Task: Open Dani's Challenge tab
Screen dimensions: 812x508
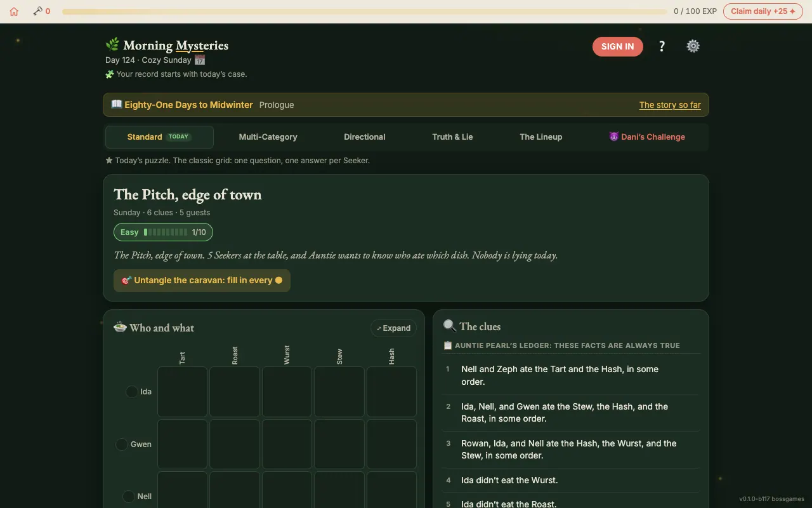Action: [x=647, y=137]
